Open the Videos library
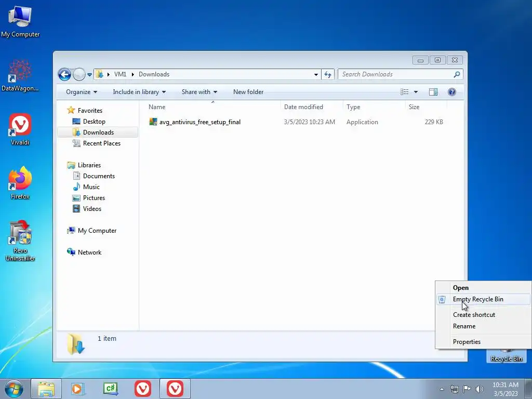This screenshot has width=532, height=399. pyautogui.click(x=92, y=209)
